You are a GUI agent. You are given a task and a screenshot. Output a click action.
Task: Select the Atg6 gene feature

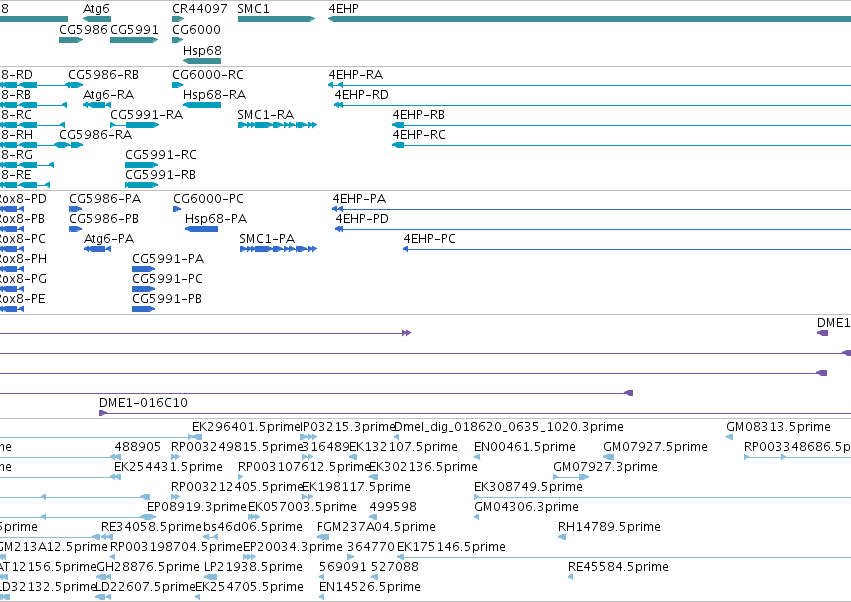coord(97,19)
